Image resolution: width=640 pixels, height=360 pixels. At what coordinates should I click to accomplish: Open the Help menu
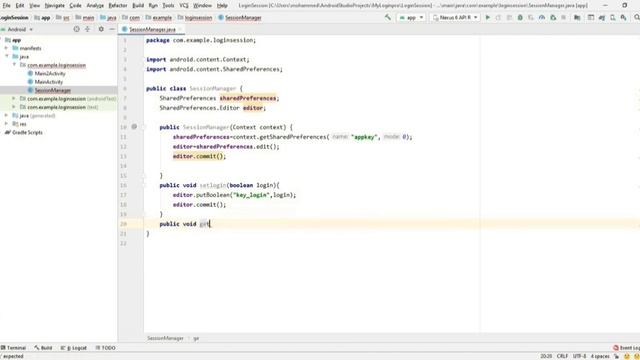222,6
